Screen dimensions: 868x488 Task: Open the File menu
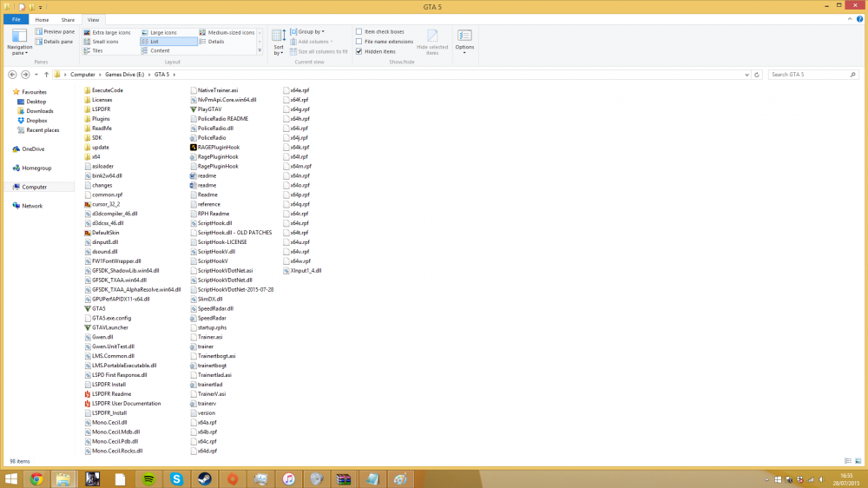16,19
